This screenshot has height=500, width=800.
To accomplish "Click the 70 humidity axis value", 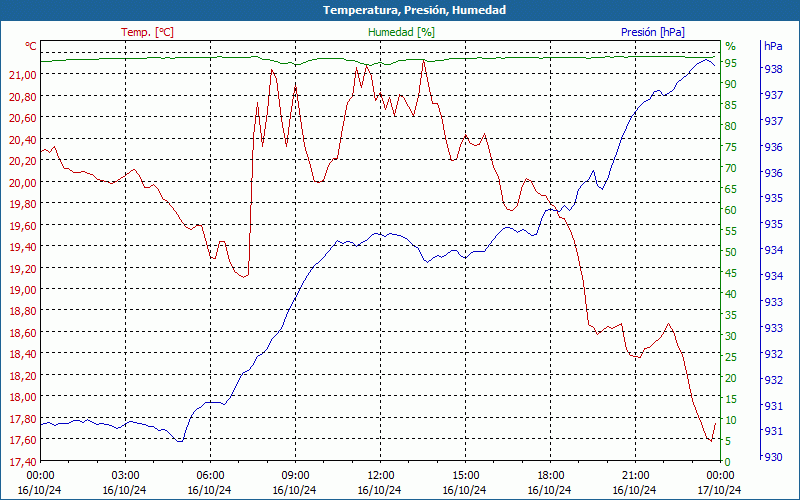I will (731, 168).
